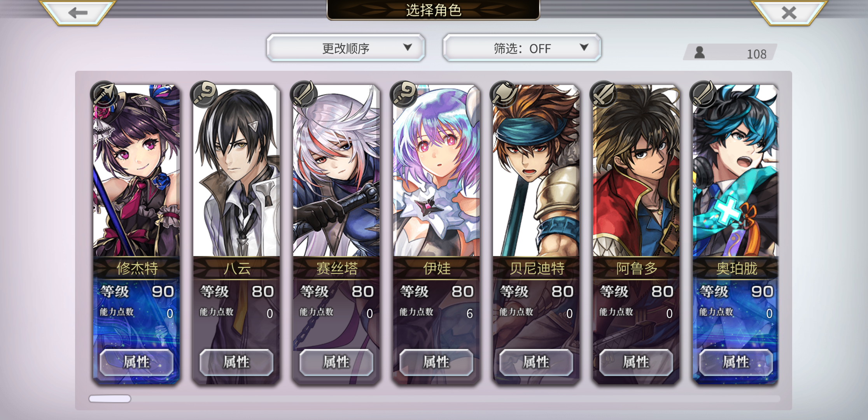Click the greatsword icon on 阿鲁多's card

point(603,94)
